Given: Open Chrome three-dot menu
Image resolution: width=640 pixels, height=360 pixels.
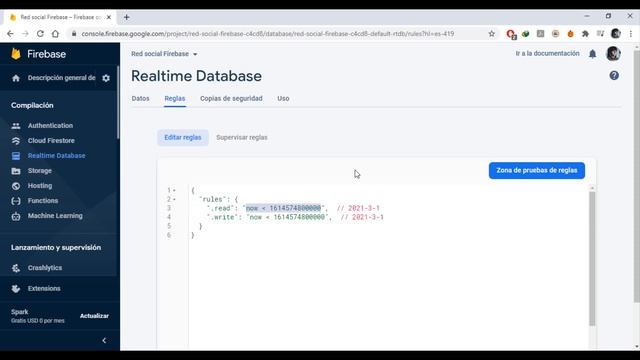Looking at the screenshot, I should pos(631,34).
